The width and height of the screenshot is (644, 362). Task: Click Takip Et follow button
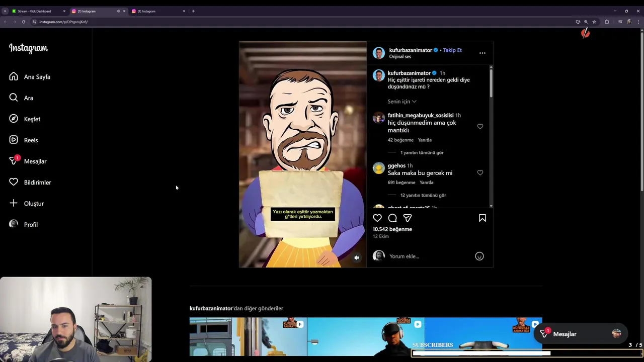(x=452, y=50)
